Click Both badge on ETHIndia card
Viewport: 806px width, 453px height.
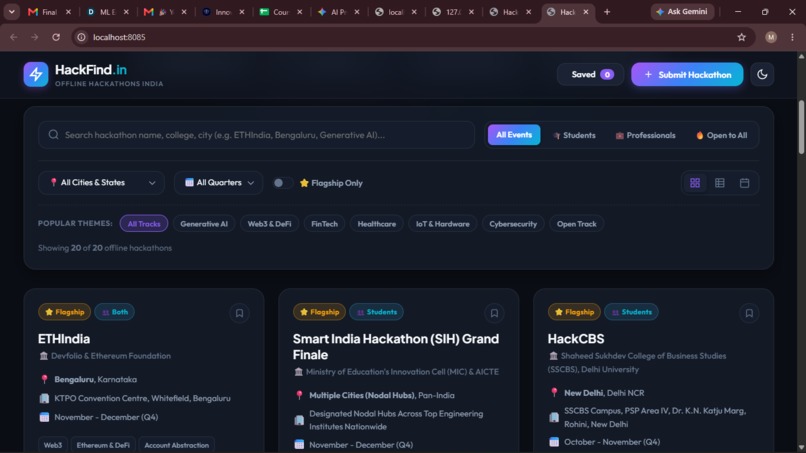[115, 312]
